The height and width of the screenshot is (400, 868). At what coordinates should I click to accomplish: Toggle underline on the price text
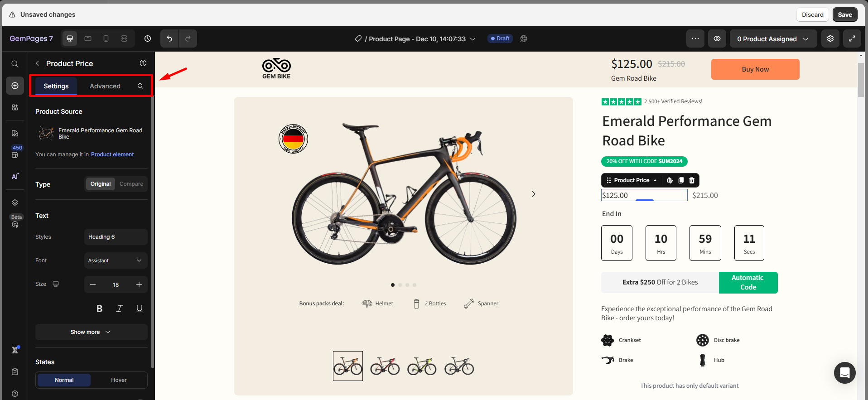point(139,308)
